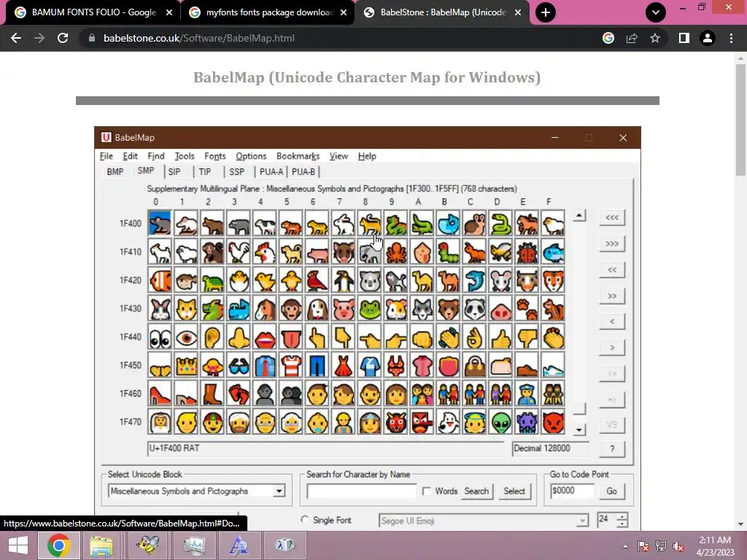Pick the rabbit emoji in row 1F400
747x560 pixels.
(343, 223)
